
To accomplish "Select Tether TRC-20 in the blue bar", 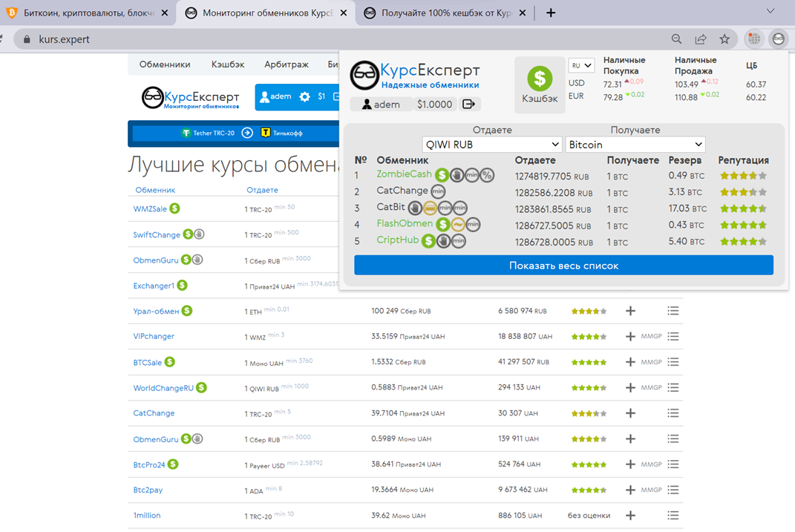I will click(x=209, y=133).
